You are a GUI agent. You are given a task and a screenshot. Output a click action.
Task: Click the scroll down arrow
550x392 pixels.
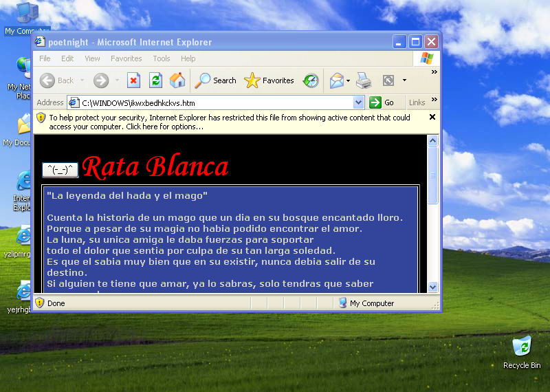click(x=433, y=287)
